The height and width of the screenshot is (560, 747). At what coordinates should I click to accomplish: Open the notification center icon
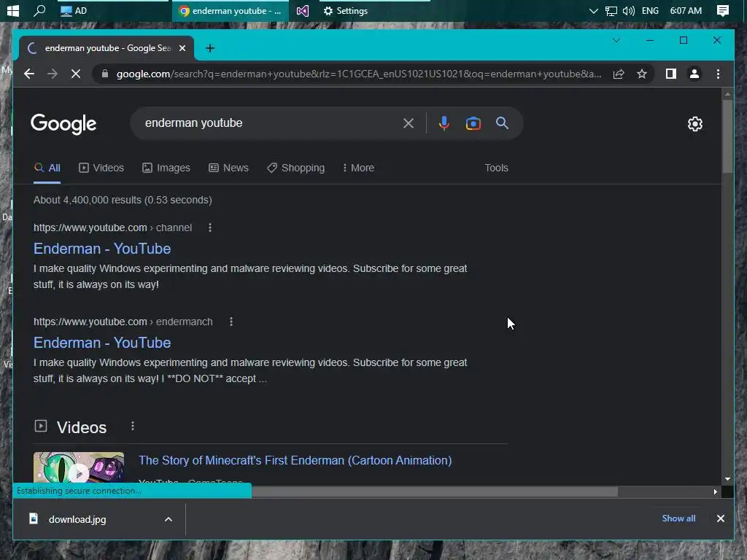click(x=722, y=10)
